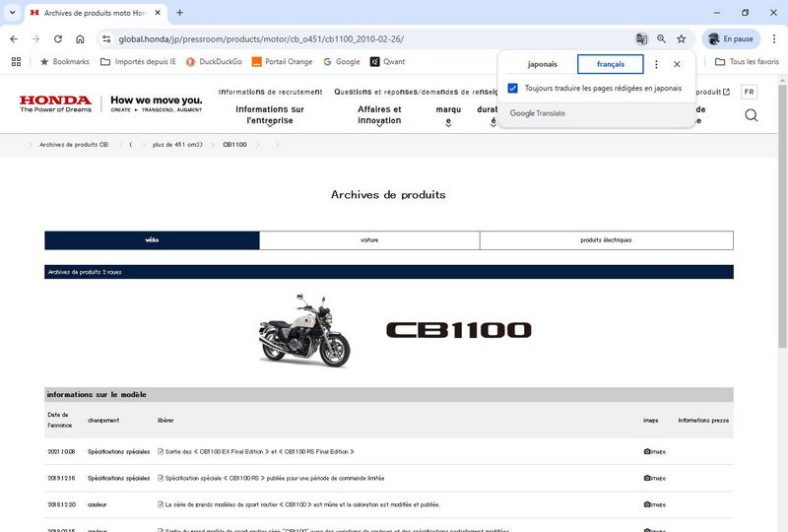Viewport: 788px width, 532px height.
Task: Open the Google bookmark
Action: (x=342, y=62)
